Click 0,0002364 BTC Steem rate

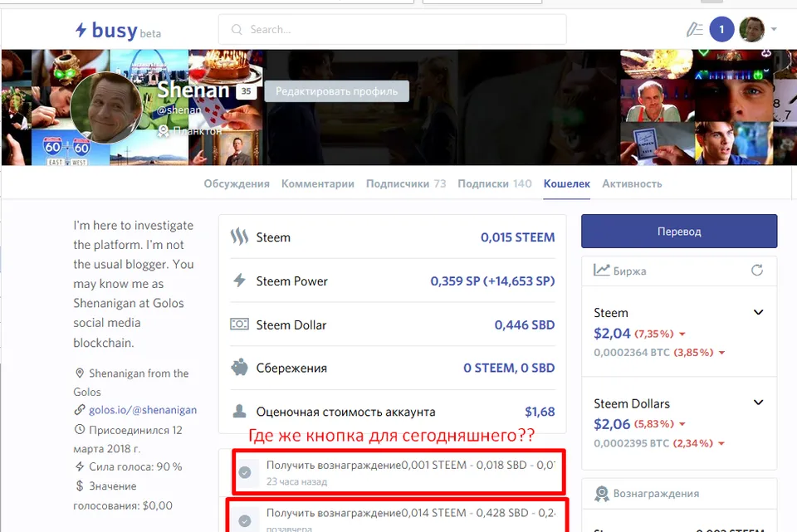(632, 353)
